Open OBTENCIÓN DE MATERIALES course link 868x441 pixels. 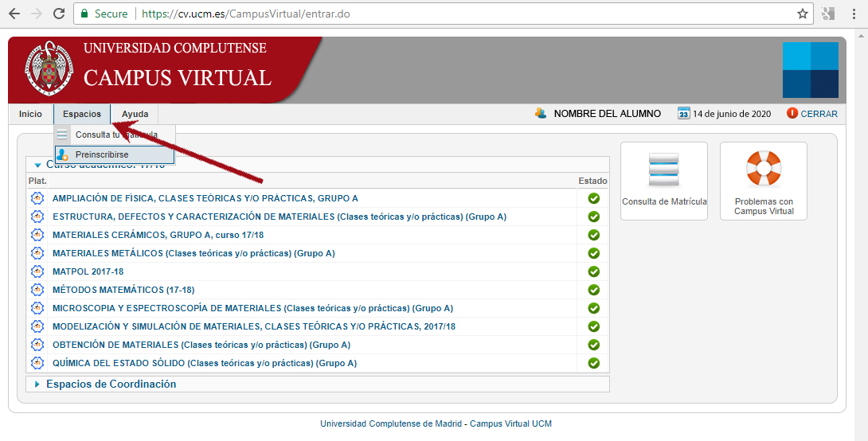pos(201,345)
